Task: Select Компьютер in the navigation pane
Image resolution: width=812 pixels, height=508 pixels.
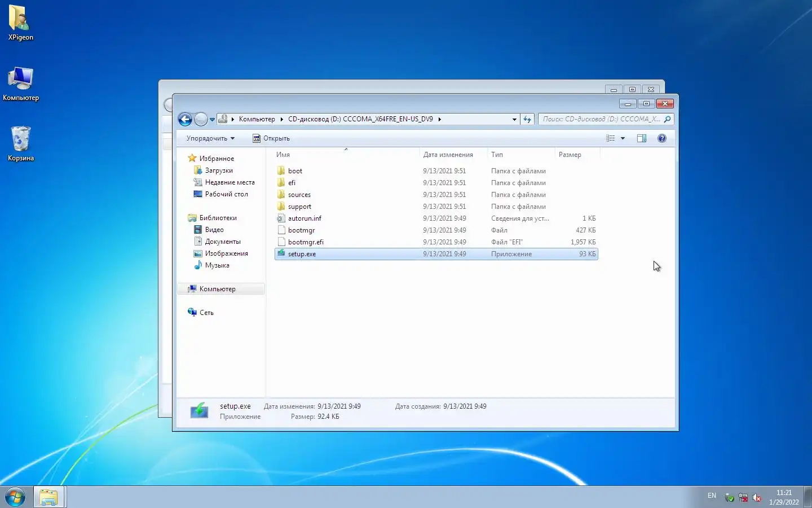Action: [x=221, y=289]
